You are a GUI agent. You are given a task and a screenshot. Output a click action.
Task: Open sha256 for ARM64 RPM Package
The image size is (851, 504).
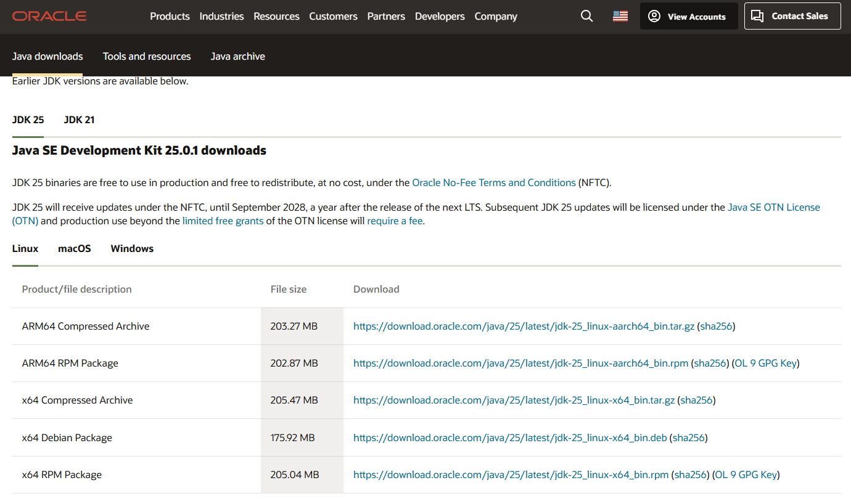click(x=710, y=363)
